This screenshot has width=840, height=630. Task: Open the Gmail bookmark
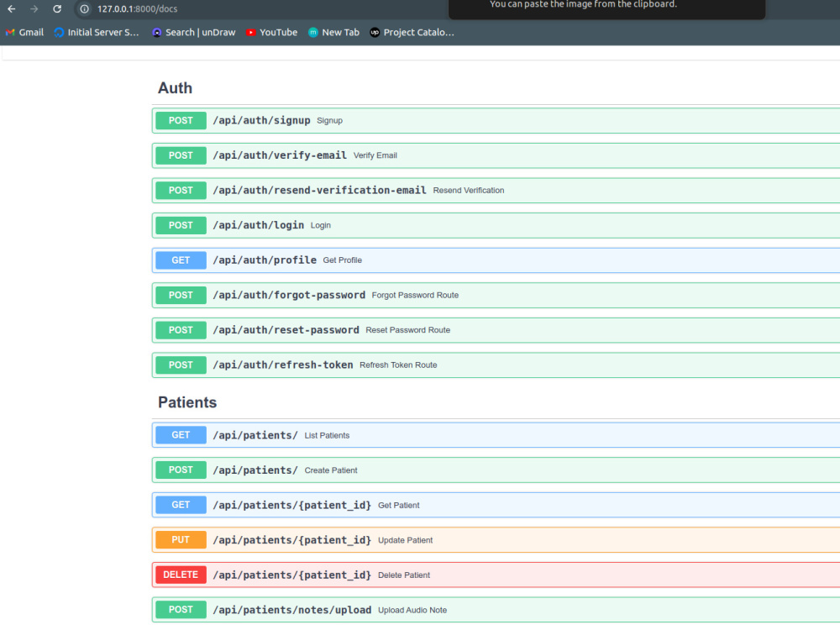point(24,32)
